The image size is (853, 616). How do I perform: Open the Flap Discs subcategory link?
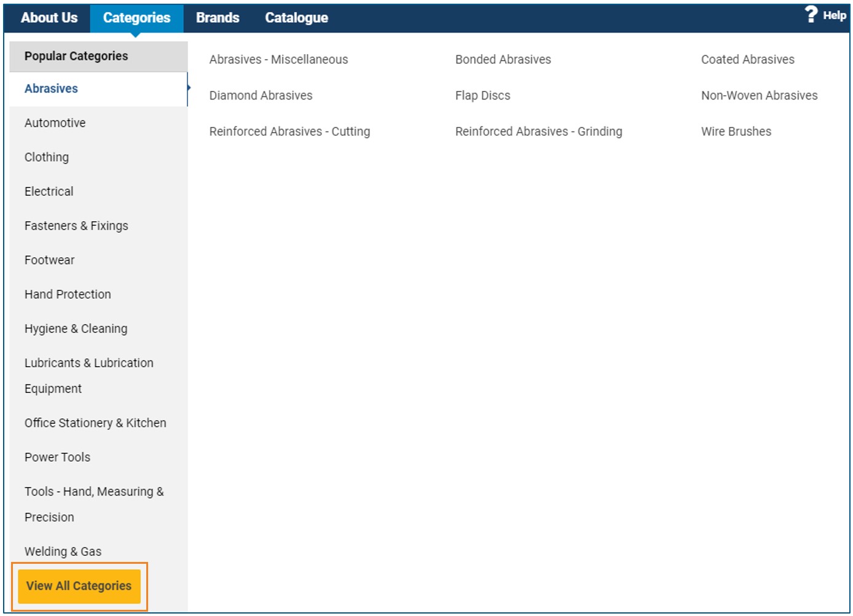point(482,95)
